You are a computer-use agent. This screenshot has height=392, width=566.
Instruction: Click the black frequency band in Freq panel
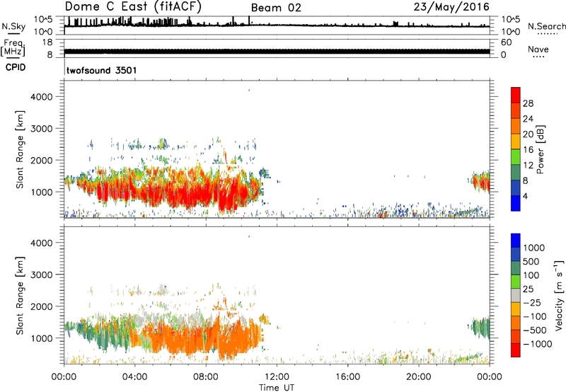(x=277, y=52)
